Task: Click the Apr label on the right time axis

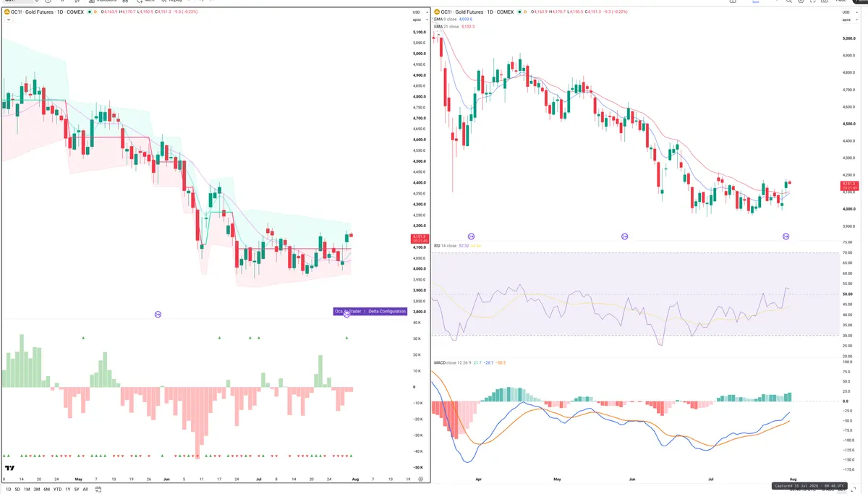Action: tap(478, 479)
